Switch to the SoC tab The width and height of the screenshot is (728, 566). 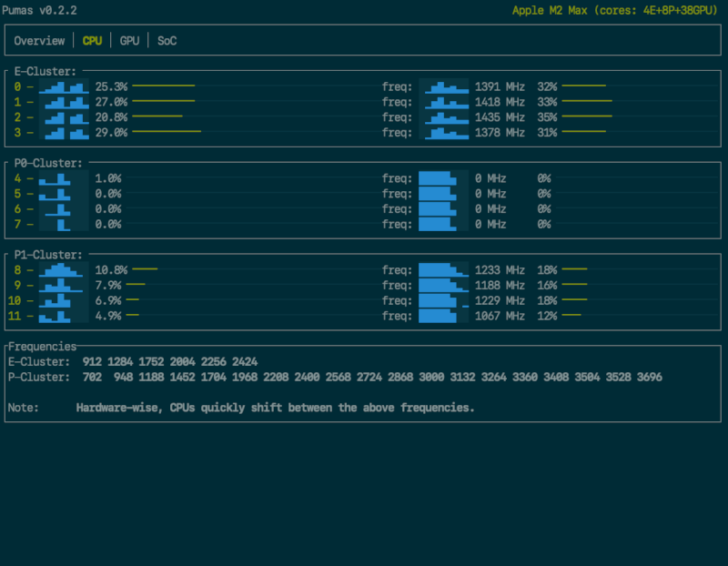167,41
